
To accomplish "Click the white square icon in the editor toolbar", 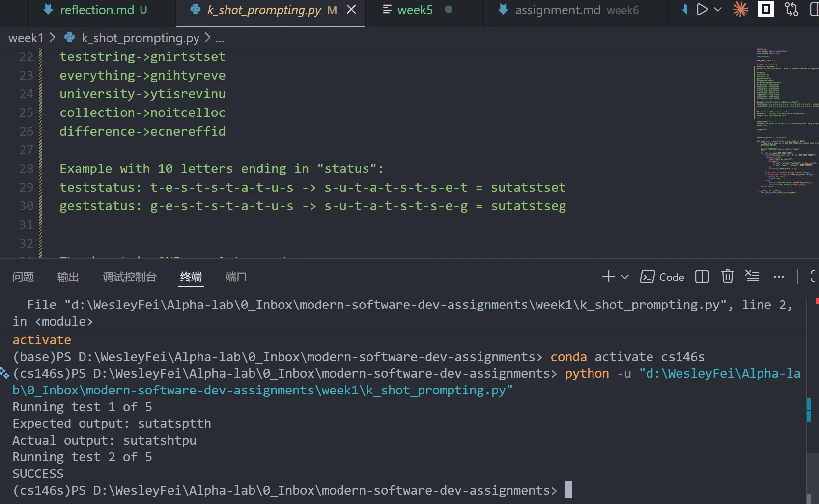I will point(765,10).
